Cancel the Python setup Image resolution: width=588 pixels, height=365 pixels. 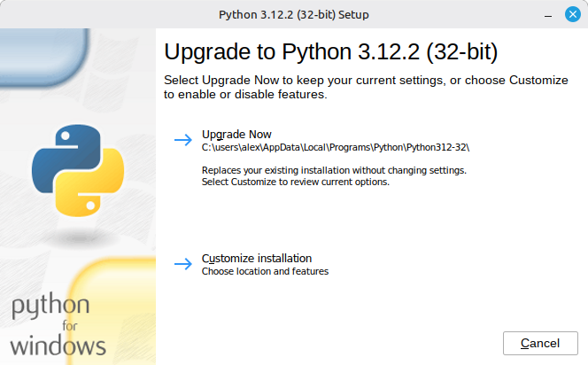(x=540, y=343)
